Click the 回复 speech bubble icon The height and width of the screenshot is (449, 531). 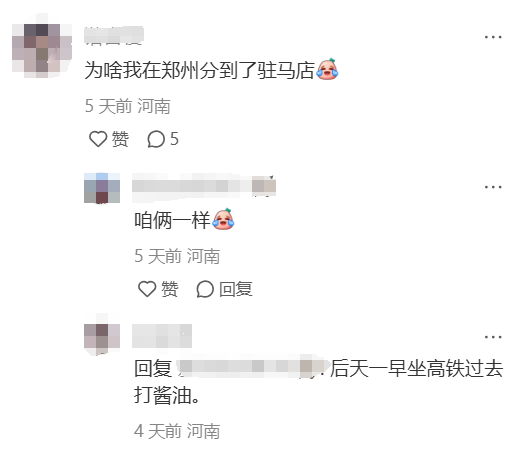(205, 289)
